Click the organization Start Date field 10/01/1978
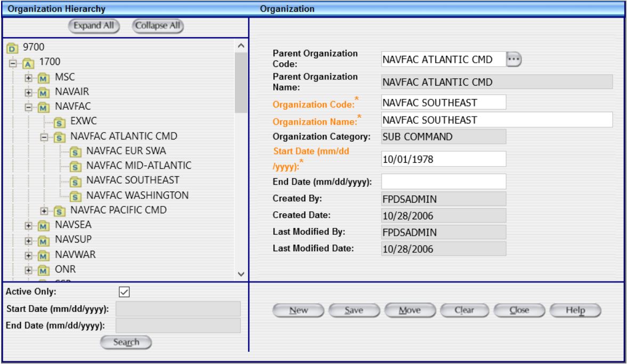 (x=443, y=159)
